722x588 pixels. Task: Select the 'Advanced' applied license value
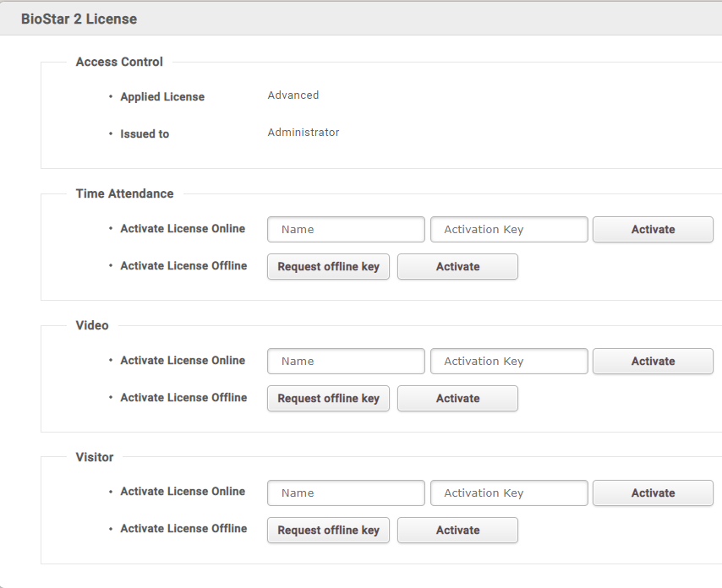[x=293, y=95]
